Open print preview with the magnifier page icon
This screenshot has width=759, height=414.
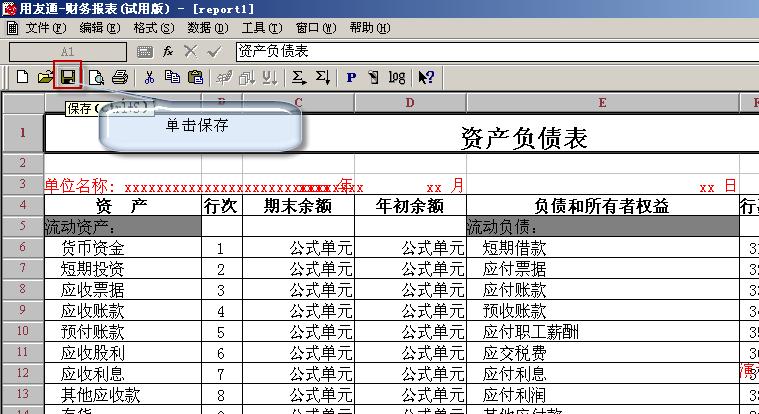[96, 77]
